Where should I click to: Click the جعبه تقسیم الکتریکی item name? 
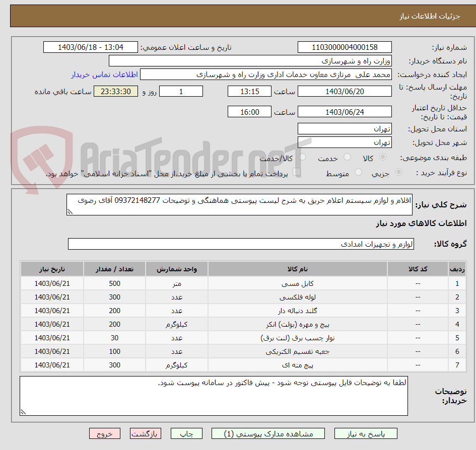tap(298, 352)
